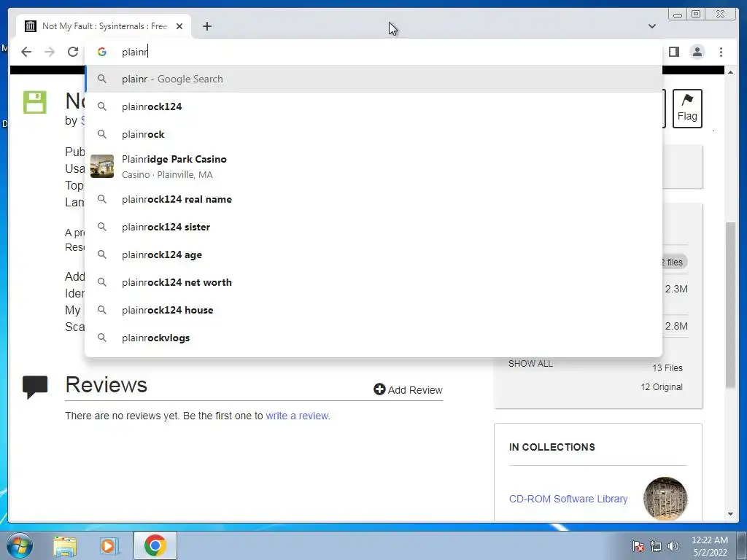Click the Reviews heading
This screenshot has height=560, width=747.
click(107, 385)
